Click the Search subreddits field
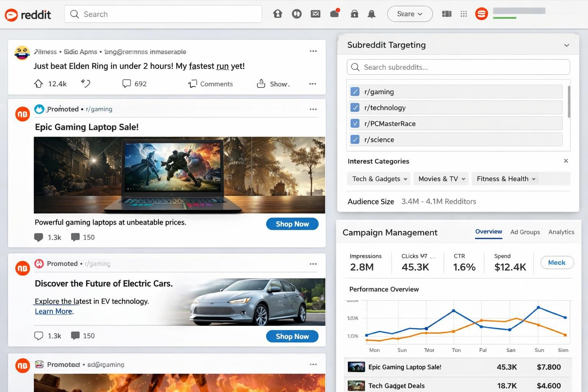Image resolution: width=588 pixels, height=392 pixels. (x=458, y=67)
